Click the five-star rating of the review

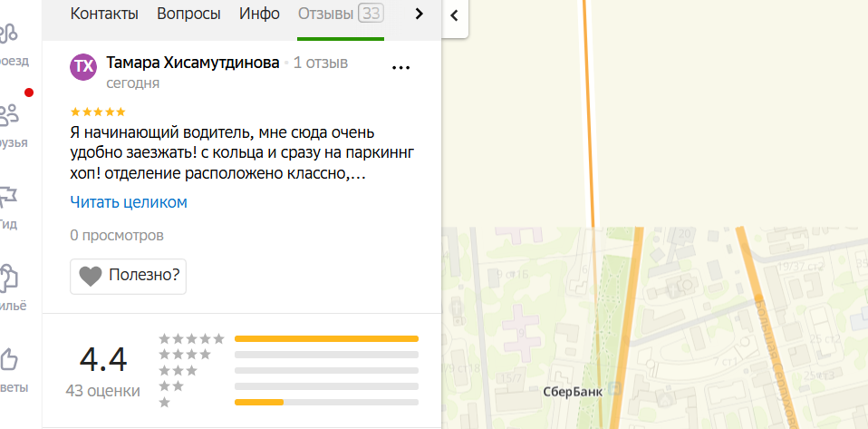pos(98,112)
